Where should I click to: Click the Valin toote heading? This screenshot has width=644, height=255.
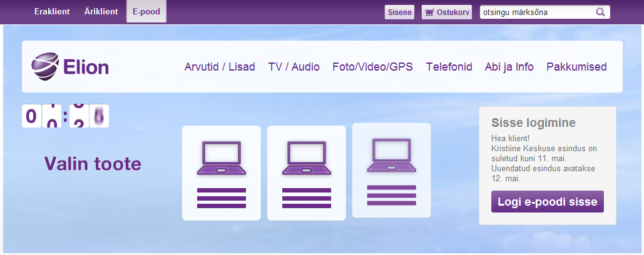tap(93, 164)
